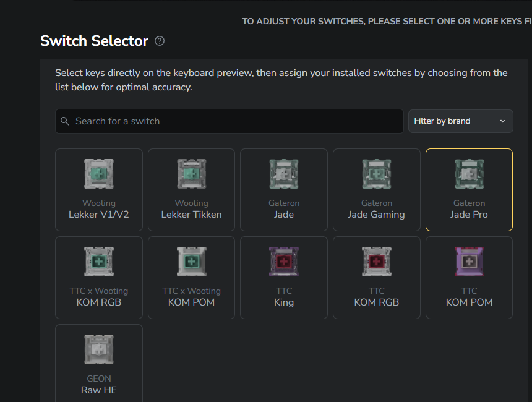Click the Lekker V1/V2 label
The image size is (532, 402).
tap(99, 215)
